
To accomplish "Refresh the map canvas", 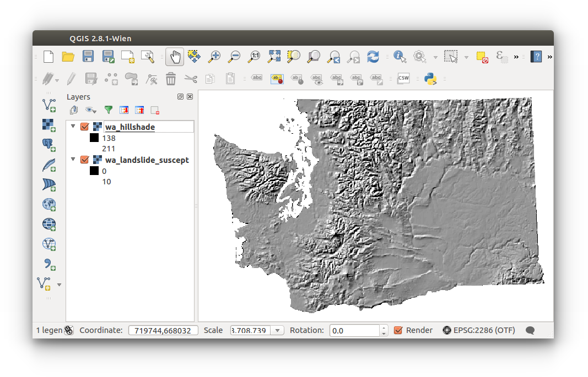I will (x=373, y=57).
